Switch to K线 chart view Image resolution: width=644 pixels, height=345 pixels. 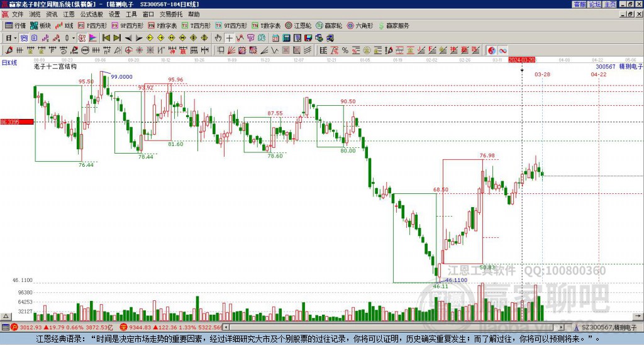[64, 25]
